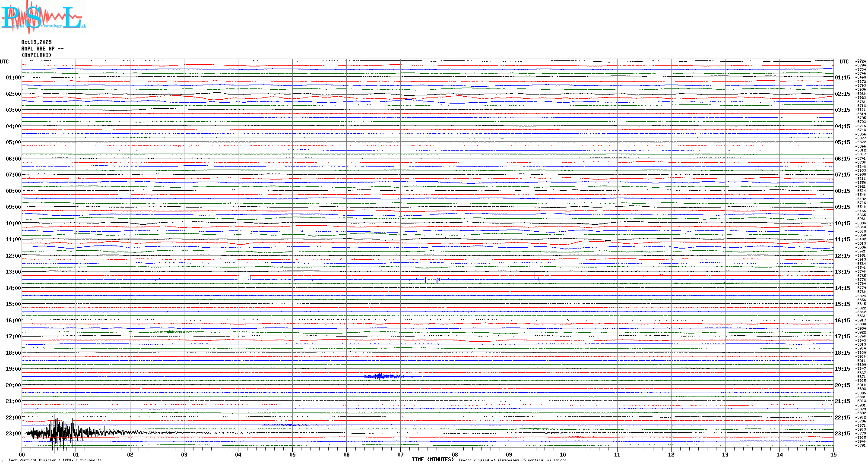Click the blue seismic event on the 19:30 trace
The height and width of the screenshot is (466, 868).
tap(380, 376)
